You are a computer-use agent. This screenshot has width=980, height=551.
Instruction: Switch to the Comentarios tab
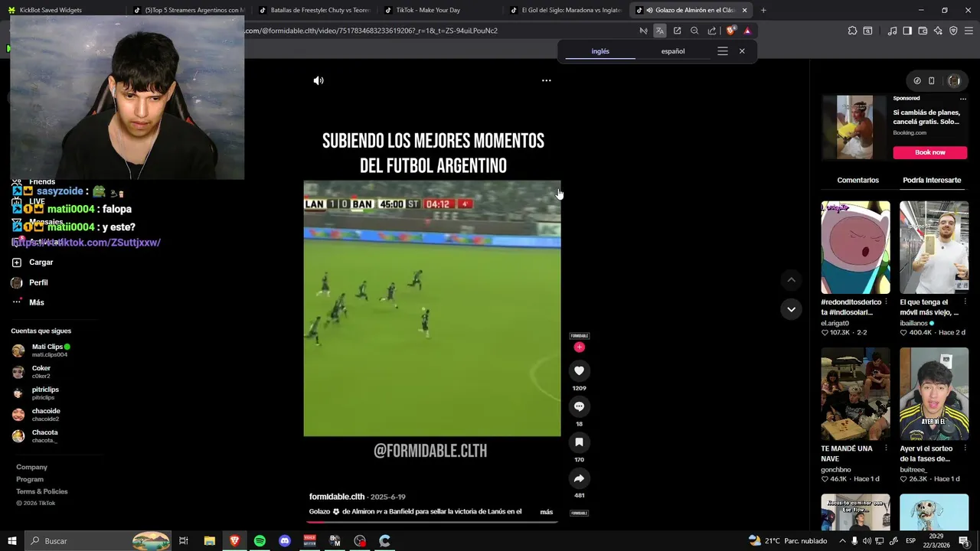(x=857, y=180)
